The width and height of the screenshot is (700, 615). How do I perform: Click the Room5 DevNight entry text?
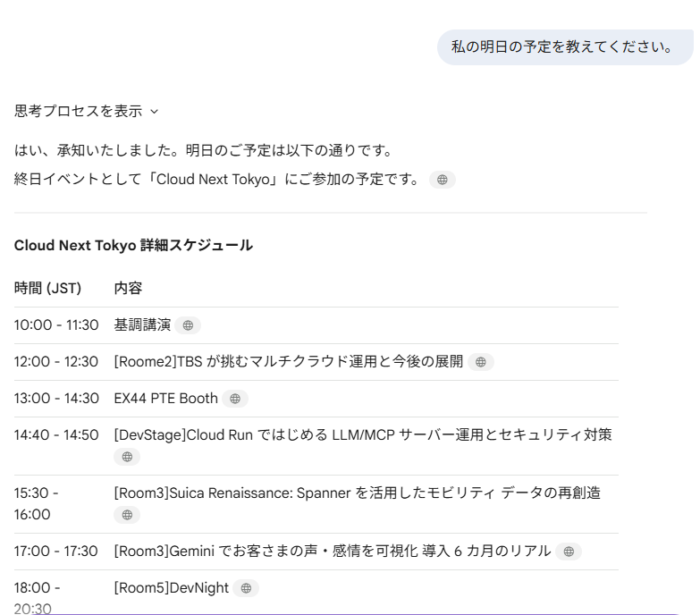[172, 588]
